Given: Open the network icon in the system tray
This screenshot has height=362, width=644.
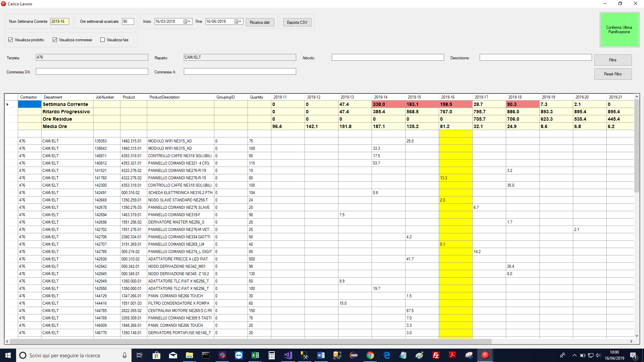Looking at the screenshot, I should tap(591, 355).
